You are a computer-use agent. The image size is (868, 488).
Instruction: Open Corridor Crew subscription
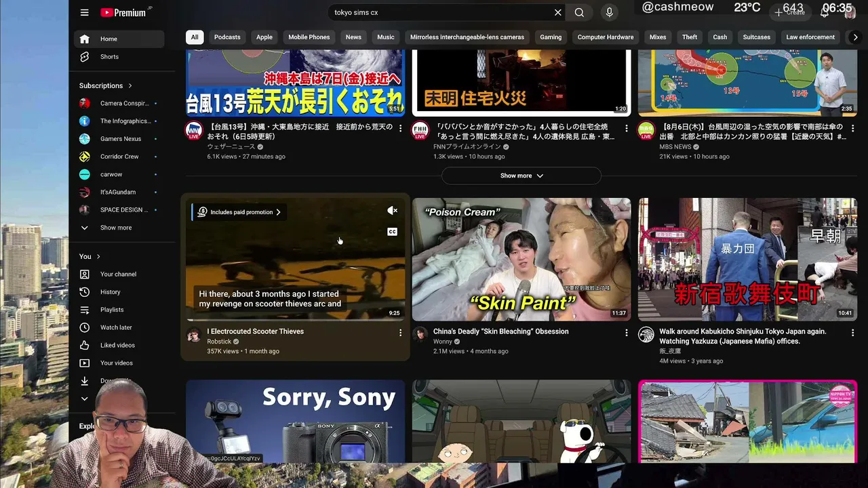click(x=119, y=157)
